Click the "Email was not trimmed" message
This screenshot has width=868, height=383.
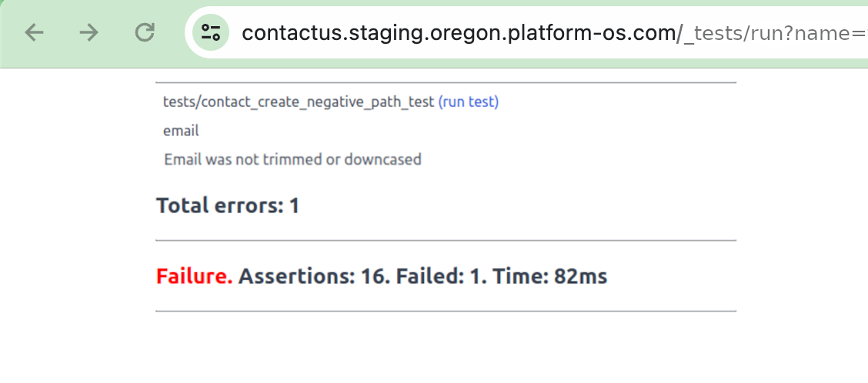click(x=292, y=160)
